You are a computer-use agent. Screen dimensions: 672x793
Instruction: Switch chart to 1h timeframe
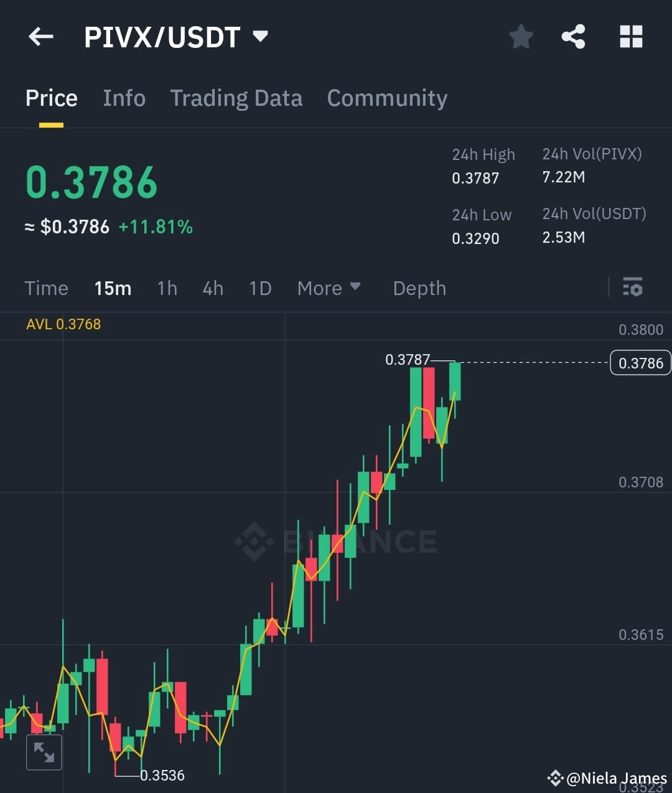(x=166, y=288)
